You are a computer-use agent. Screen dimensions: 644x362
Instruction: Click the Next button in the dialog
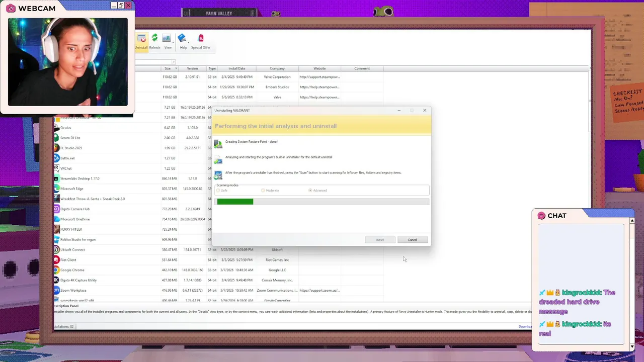coord(380,240)
